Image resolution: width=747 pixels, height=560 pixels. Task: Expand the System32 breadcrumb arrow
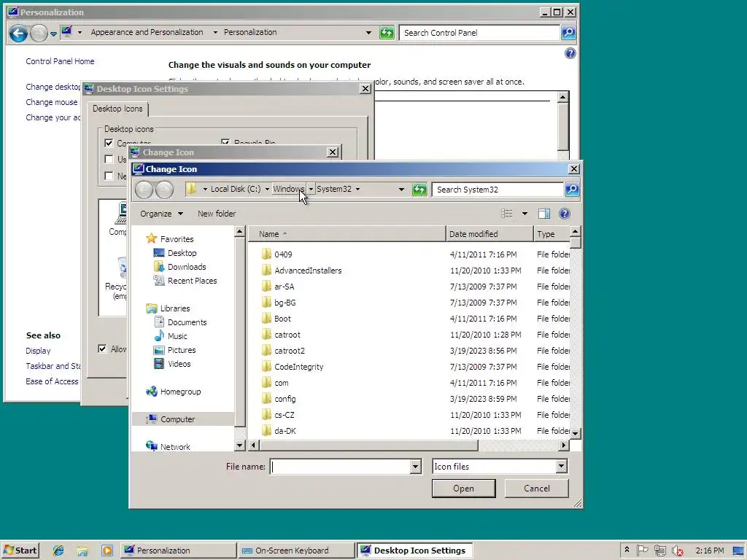[x=357, y=189]
